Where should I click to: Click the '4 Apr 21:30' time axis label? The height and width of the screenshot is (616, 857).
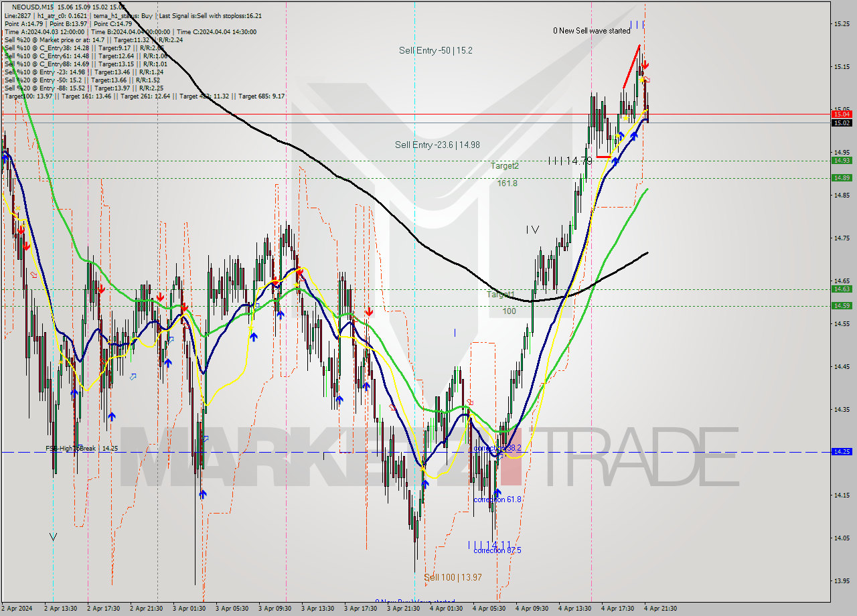click(660, 609)
